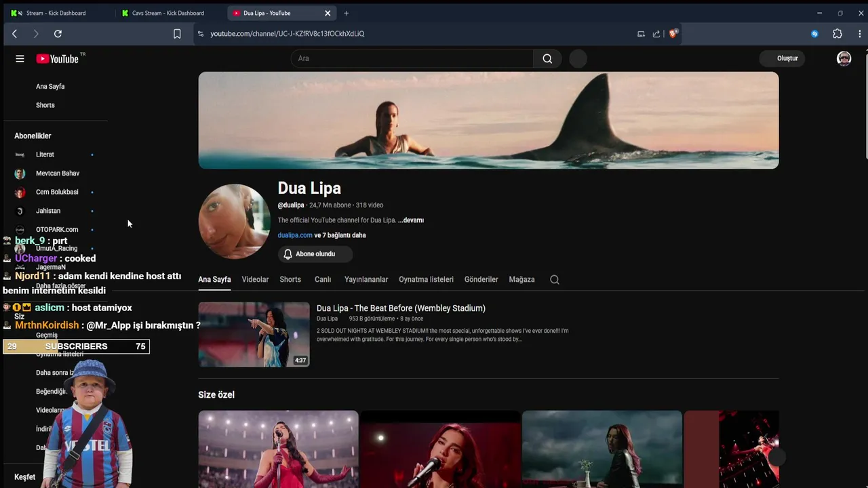Open a new browser tab with plus
Screen dimensions: 868x488
pos(346,13)
